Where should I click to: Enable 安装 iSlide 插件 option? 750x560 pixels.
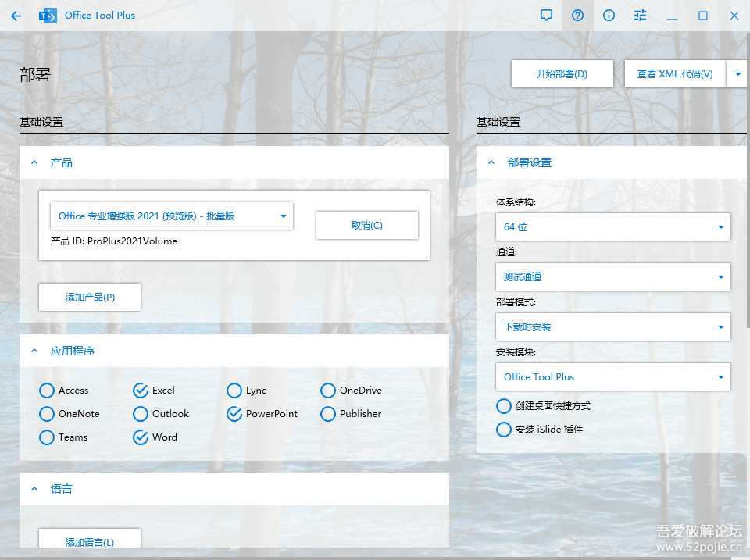504,429
